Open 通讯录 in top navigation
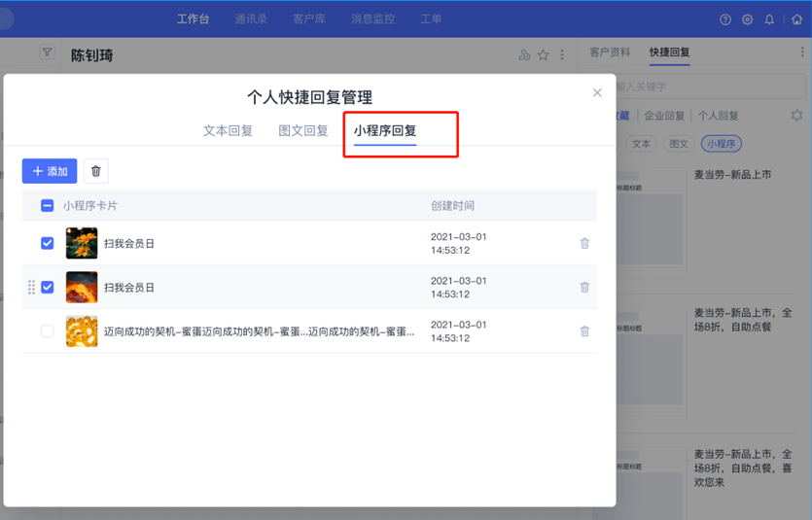 tap(251, 19)
